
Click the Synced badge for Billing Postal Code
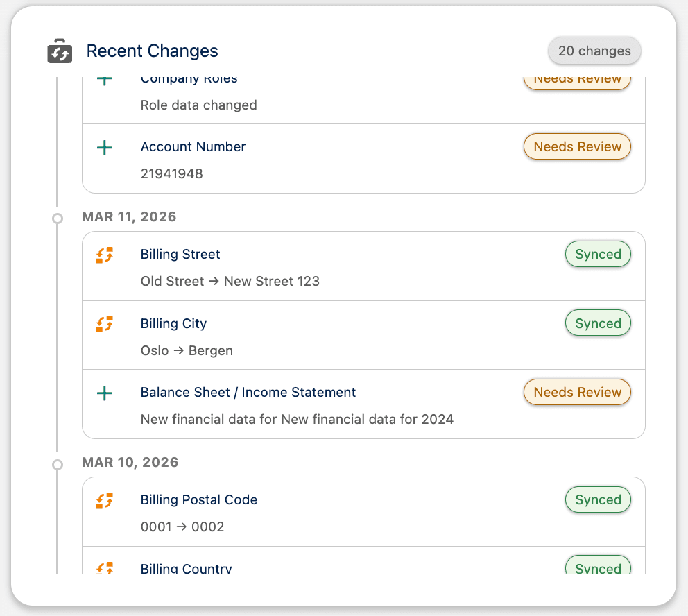598,499
